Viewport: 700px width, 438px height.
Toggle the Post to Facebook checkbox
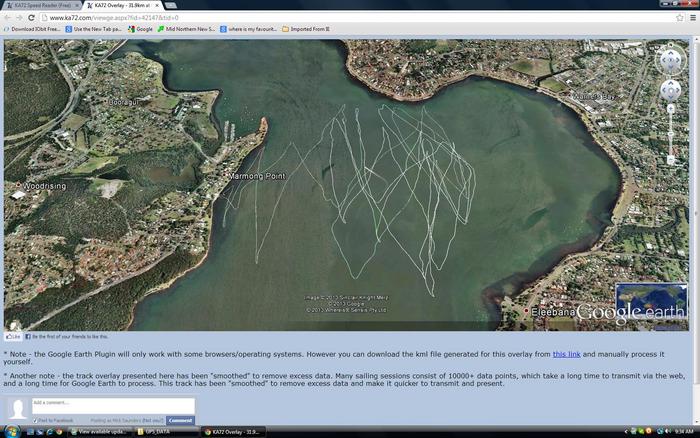point(36,420)
